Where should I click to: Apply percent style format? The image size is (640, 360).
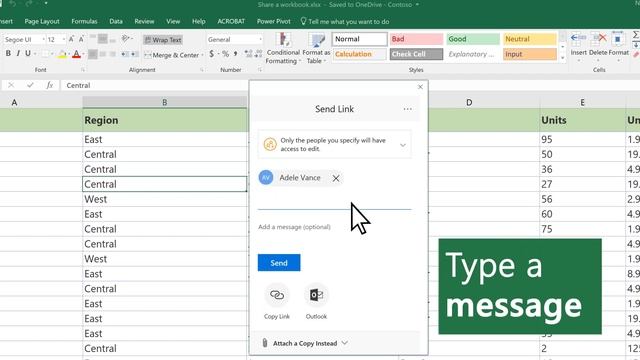pos(225,54)
